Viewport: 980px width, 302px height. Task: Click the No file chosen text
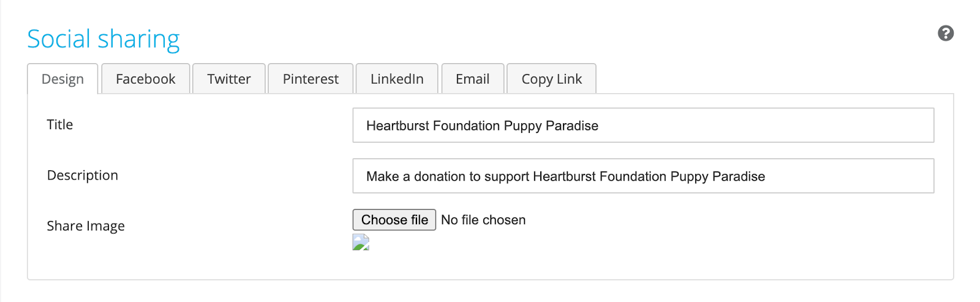click(483, 220)
